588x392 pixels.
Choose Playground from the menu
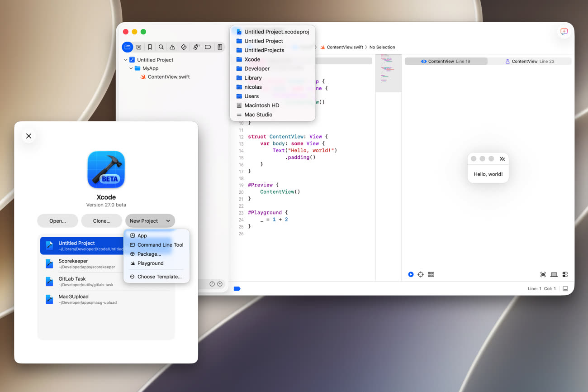coord(156,263)
